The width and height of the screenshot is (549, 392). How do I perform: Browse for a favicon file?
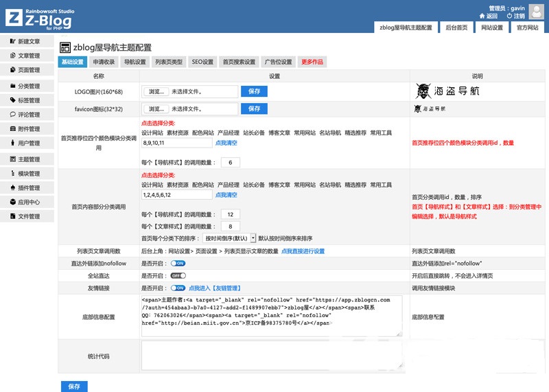pos(156,109)
